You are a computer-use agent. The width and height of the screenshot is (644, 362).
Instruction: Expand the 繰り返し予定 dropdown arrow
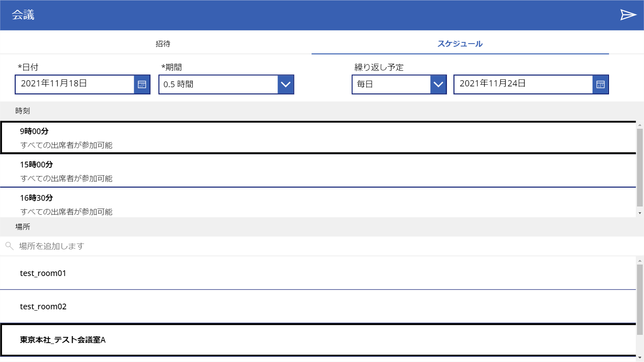click(439, 84)
